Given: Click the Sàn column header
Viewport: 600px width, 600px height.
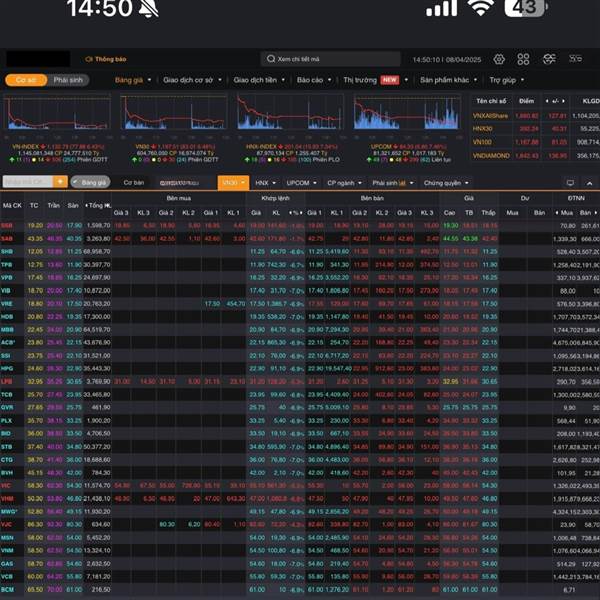Looking at the screenshot, I should (x=73, y=205).
